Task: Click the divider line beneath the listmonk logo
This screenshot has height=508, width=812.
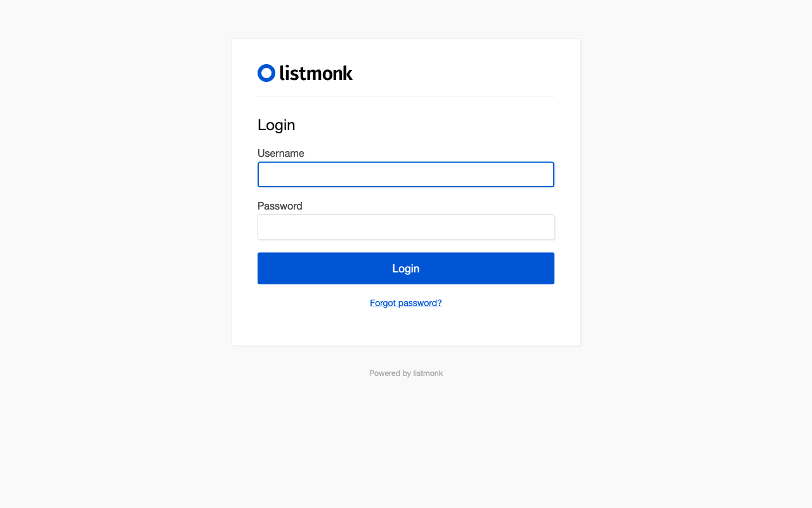Action: pyautogui.click(x=406, y=97)
